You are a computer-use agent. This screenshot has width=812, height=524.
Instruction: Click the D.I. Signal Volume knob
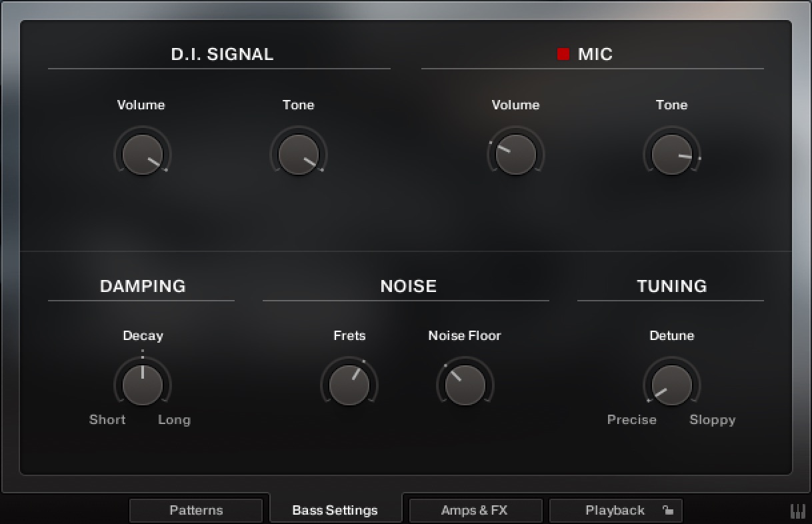click(143, 155)
